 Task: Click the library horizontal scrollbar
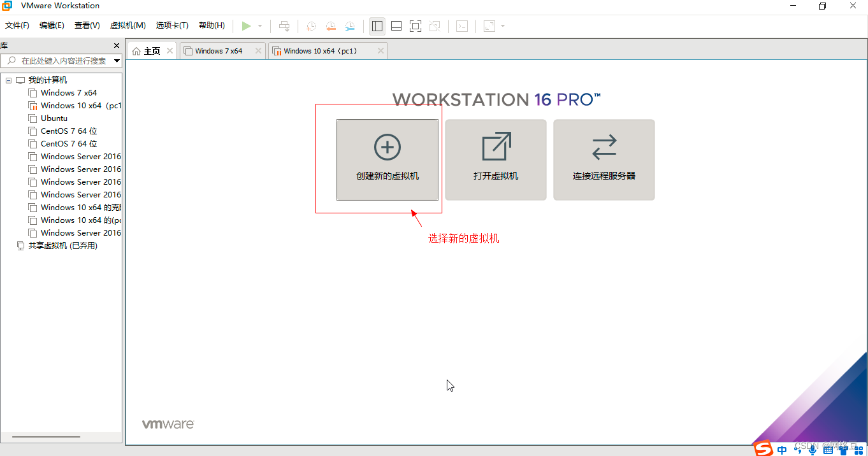46,437
